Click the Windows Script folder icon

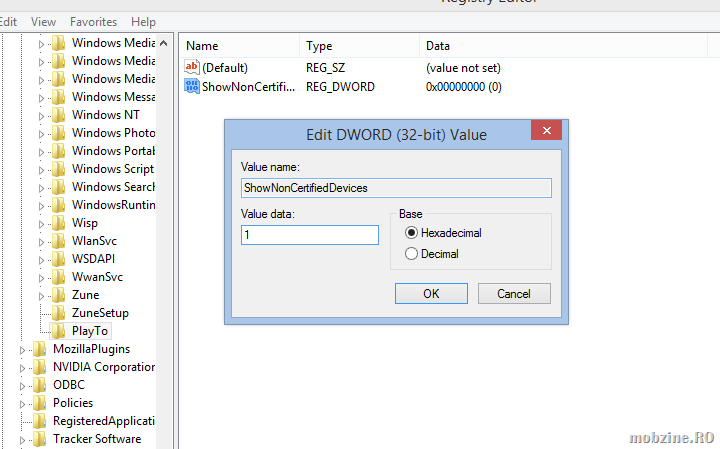(58, 169)
